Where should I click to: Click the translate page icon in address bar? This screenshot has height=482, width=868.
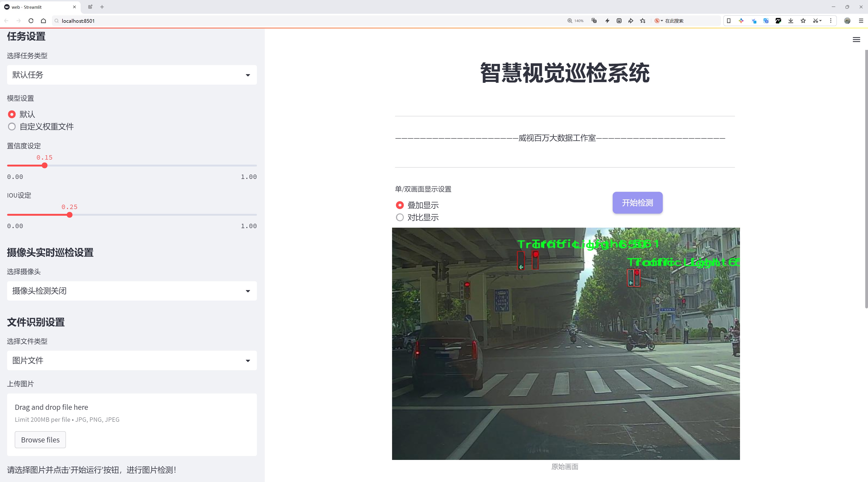click(594, 21)
